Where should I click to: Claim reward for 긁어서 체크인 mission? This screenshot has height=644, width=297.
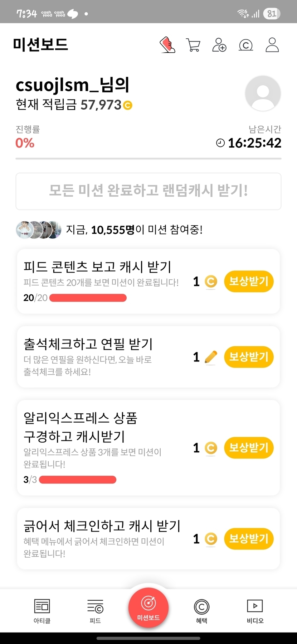tap(249, 539)
